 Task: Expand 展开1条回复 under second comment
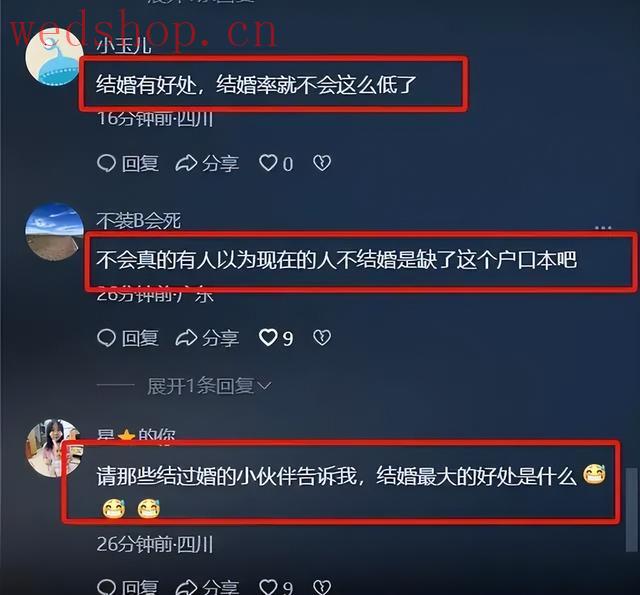(x=209, y=386)
